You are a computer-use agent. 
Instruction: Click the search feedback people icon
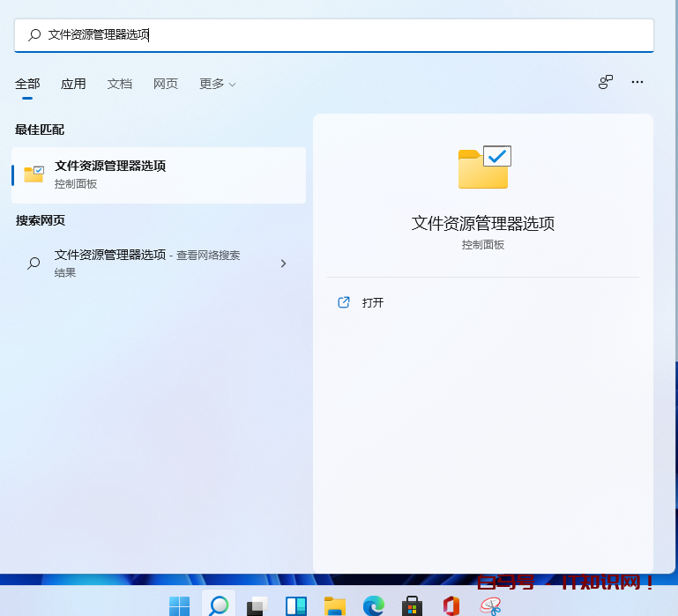tap(606, 82)
